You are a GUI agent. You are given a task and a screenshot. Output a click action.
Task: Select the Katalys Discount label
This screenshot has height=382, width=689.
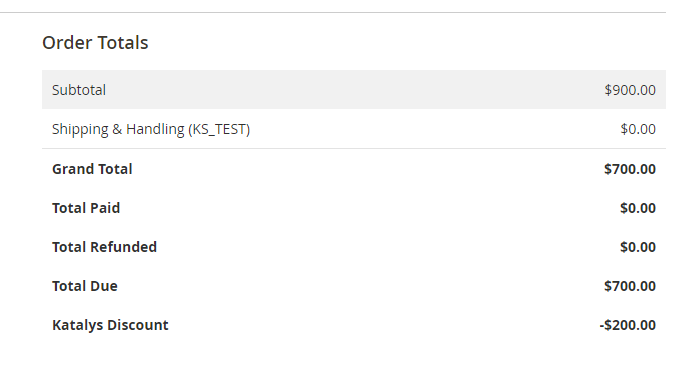(x=110, y=325)
